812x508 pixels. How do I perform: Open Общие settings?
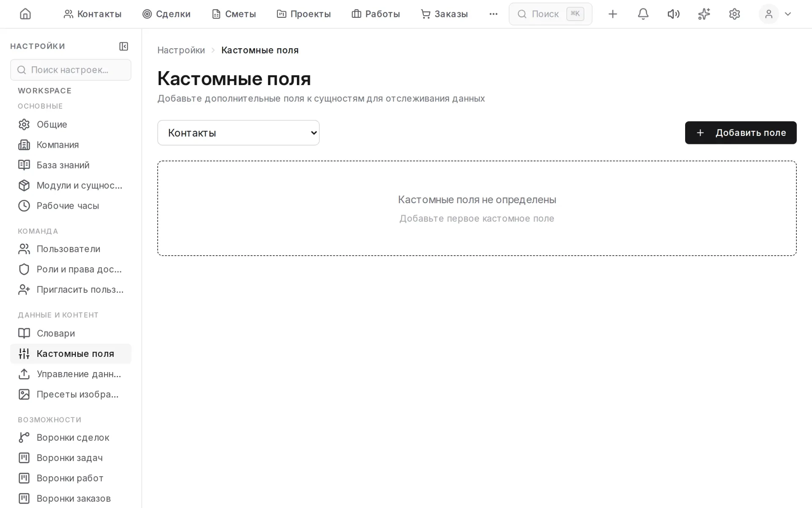pyautogui.click(x=71, y=124)
